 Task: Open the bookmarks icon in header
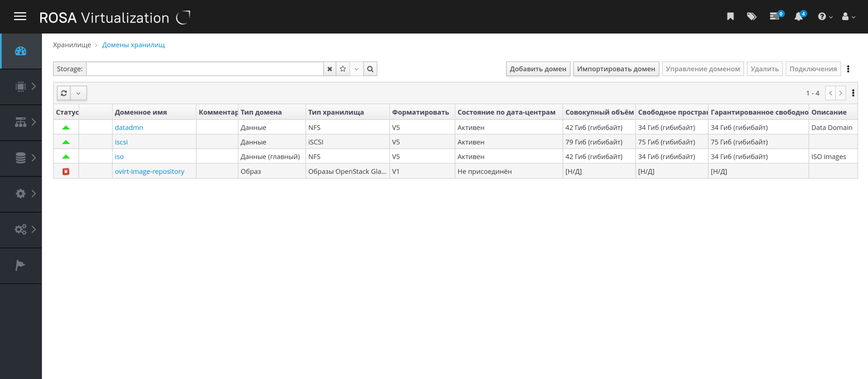pyautogui.click(x=730, y=16)
